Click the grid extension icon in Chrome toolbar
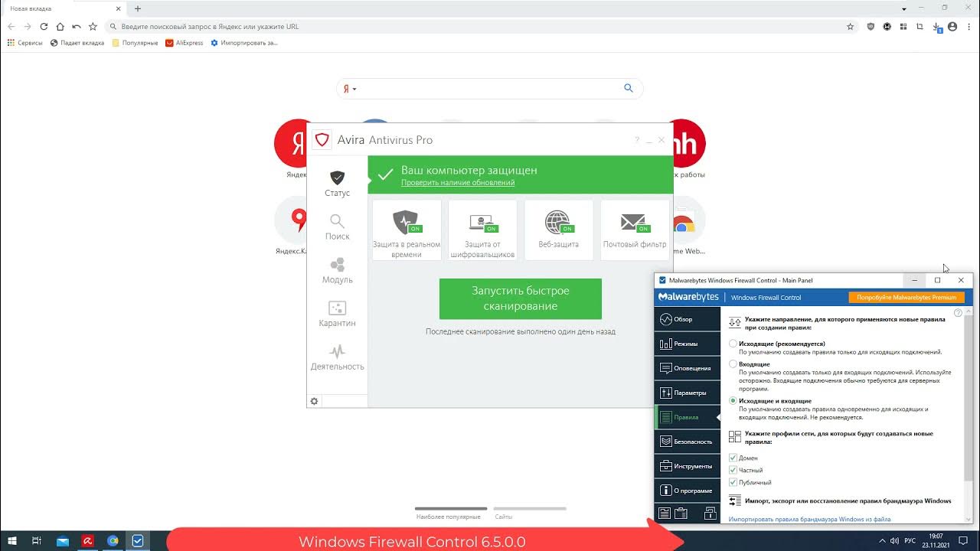This screenshot has width=980, height=551. click(x=903, y=26)
